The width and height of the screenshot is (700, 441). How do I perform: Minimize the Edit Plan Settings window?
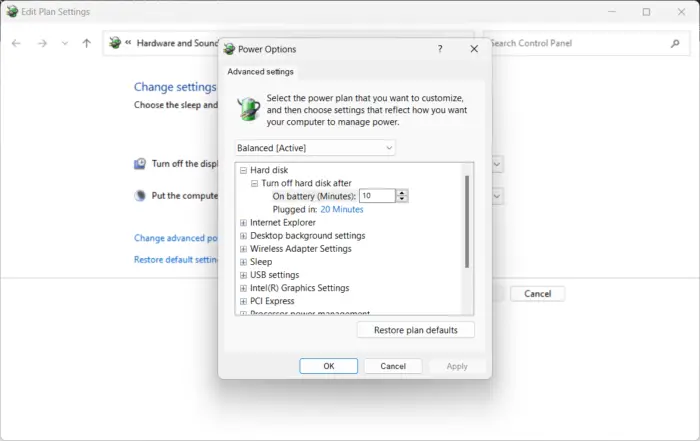tap(612, 12)
